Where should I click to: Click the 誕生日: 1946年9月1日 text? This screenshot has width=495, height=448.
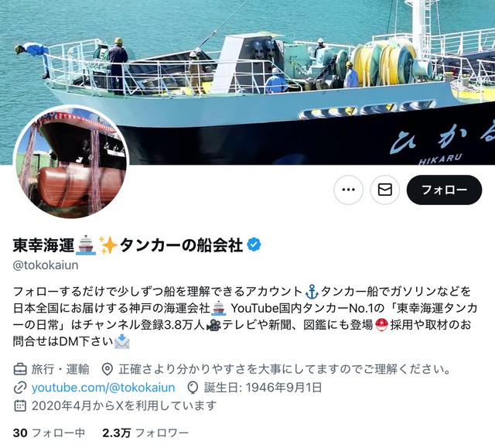point(263,388)
